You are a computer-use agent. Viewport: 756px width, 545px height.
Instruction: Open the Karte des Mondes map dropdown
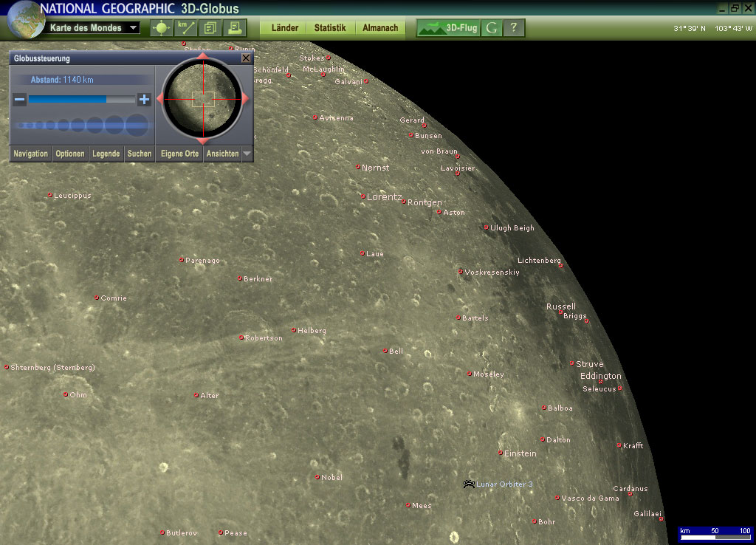[x=133, y=28]
